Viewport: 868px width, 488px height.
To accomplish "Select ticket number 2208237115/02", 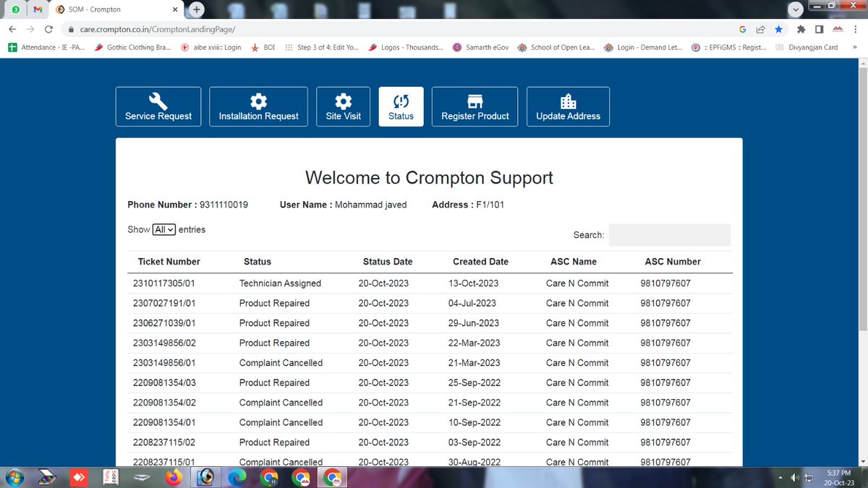I will coord(164,442).
